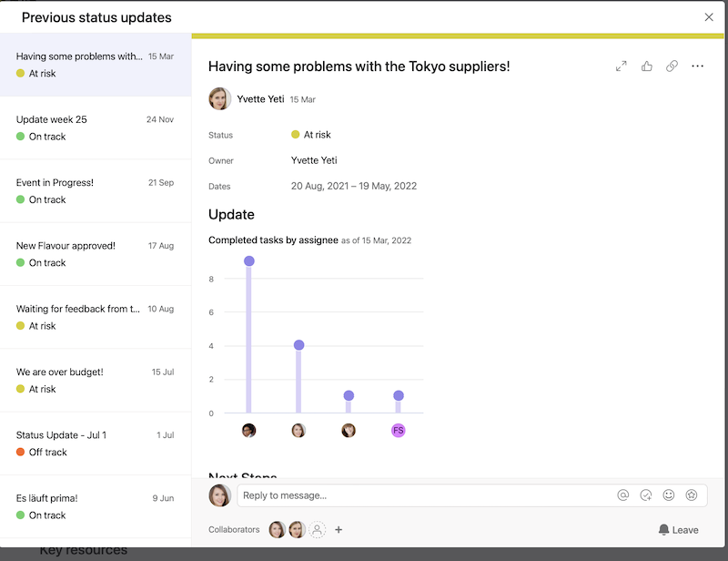Open the emoji picker in reply box
Screen dimensions: 728x561
(x=669, y=495)
